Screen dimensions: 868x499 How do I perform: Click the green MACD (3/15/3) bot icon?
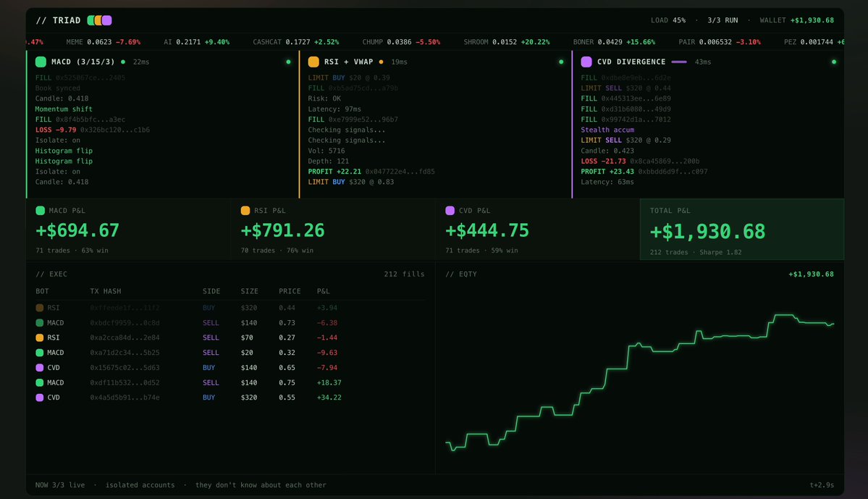41,62
